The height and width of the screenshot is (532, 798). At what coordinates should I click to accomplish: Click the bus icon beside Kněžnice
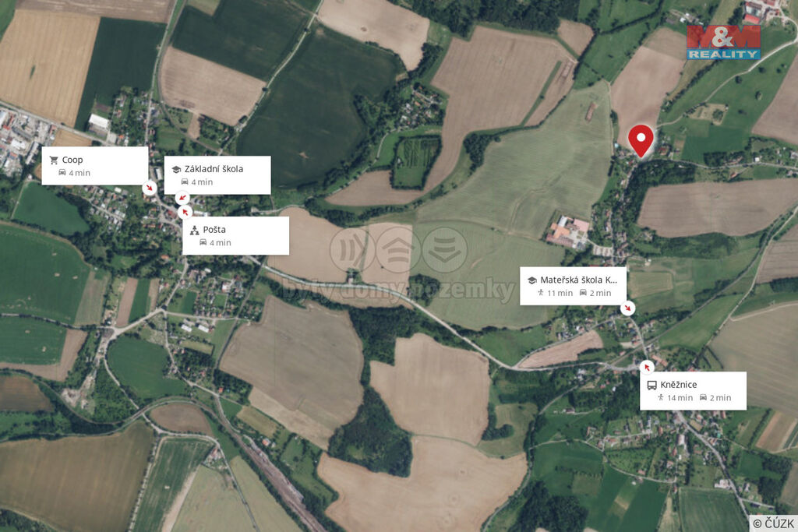(651, 385)
